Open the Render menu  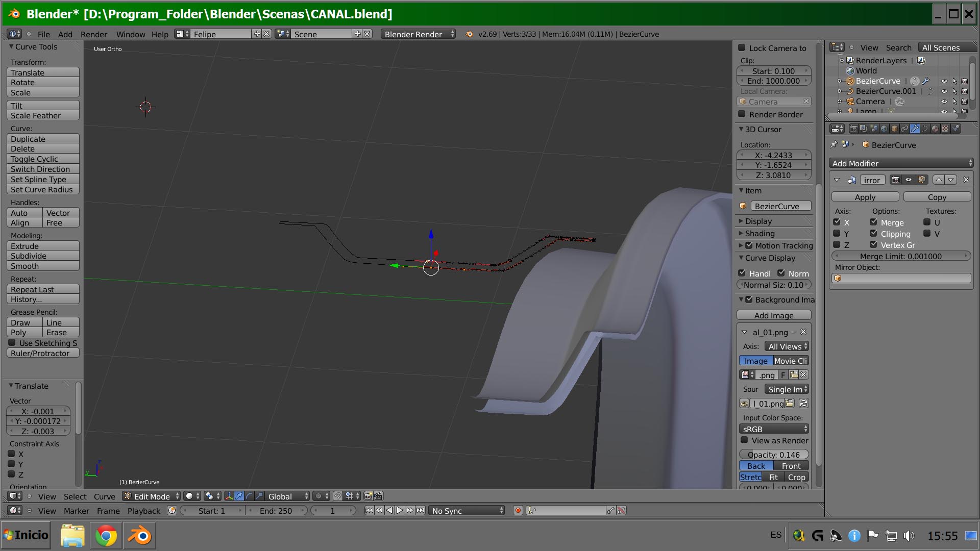click(x=93, y=34)
